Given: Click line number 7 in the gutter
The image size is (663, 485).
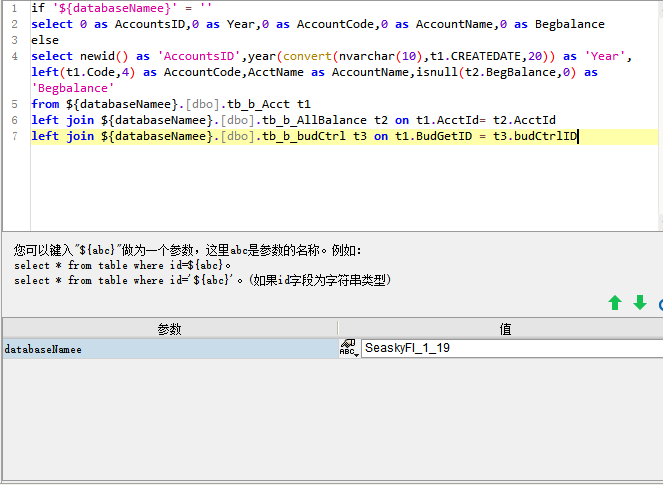Looking at the screenshot, I should tap(14, 136).
